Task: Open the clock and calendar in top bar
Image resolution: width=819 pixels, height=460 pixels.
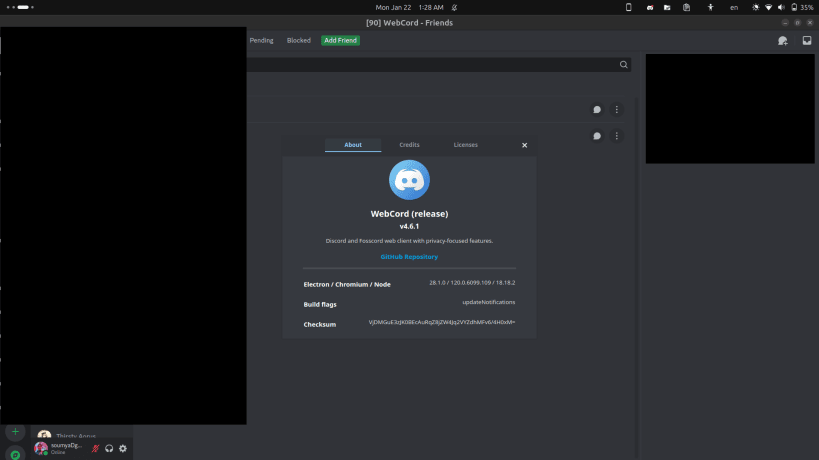Action: click(409, 7)
